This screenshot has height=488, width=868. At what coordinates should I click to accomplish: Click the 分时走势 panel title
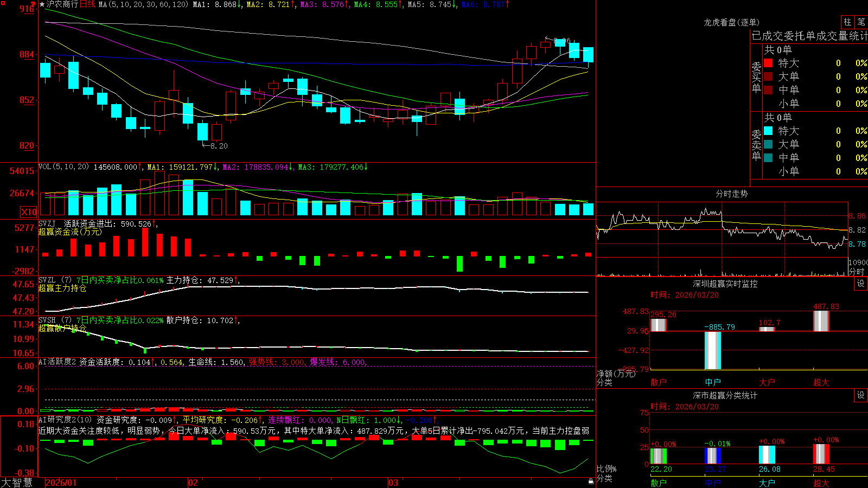pyautogui.click(x=732, y=194)
